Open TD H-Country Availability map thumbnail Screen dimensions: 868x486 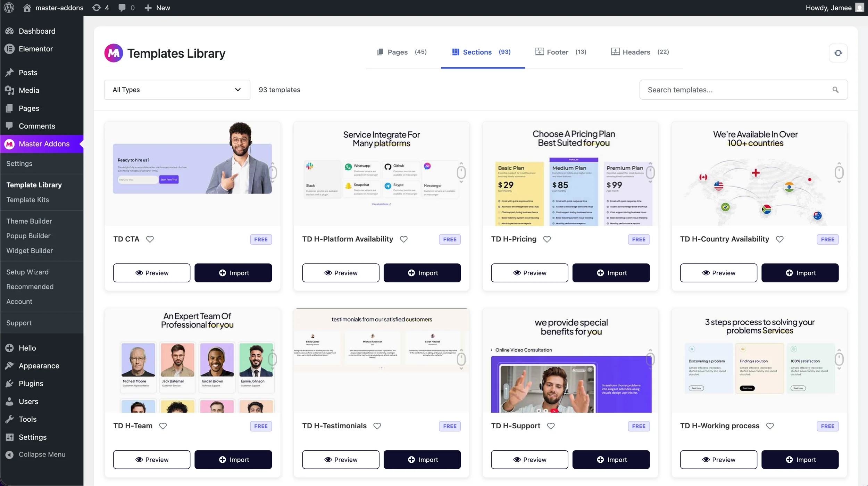(759, 174)
